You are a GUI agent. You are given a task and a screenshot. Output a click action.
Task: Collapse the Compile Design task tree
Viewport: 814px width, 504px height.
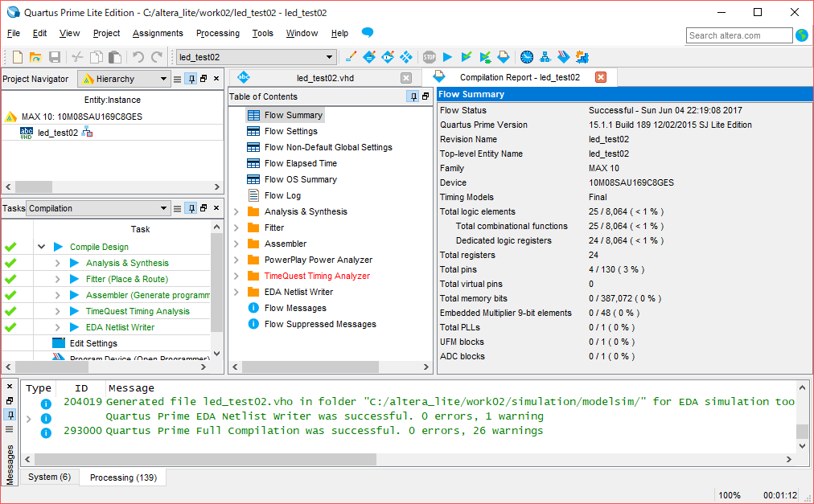click(x=41, y=247)
